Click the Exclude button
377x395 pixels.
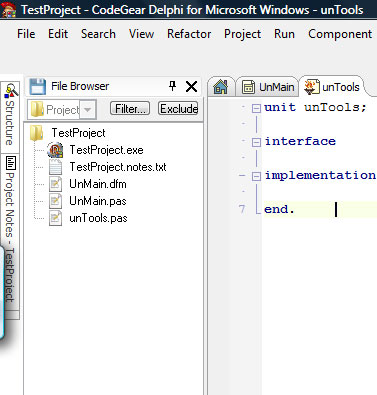point(178,109)
